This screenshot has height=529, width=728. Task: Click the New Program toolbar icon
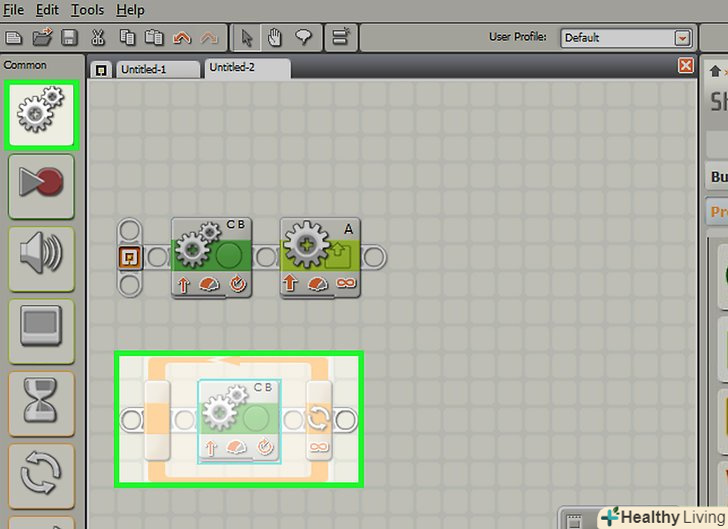(13, 37)
